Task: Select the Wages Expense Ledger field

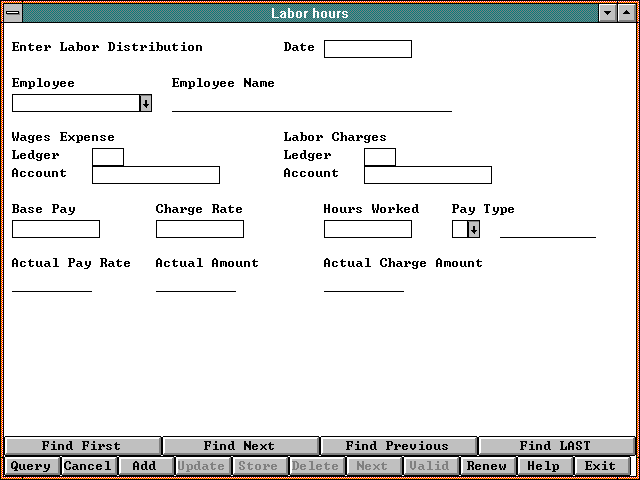Action: pyautogui.click(x=108, y=157)
